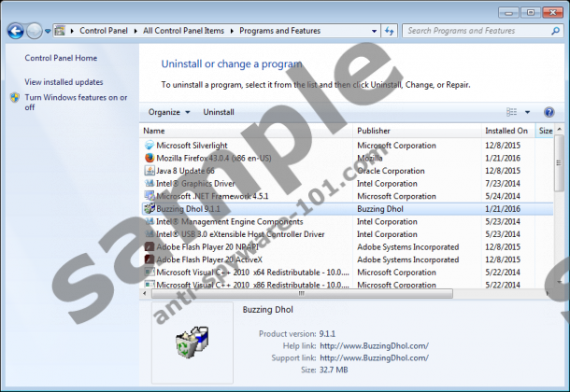Click the Mozilla Firefox program icon
This screenshot has height=392, width=570.
point(150,158)
